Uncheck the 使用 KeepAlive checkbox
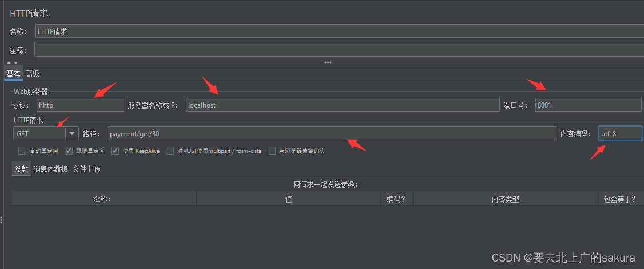Viewport: 644px width, 269px height. click(x=115, y=151)
